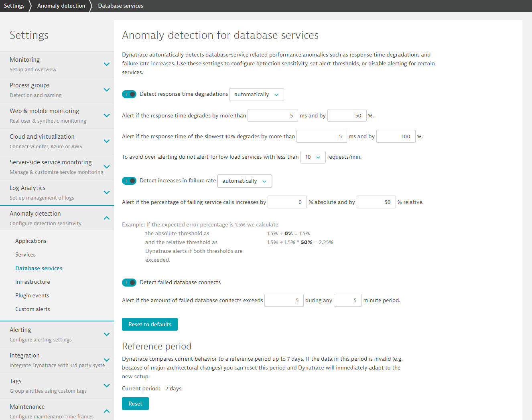Open the requests/min threshold dropdown
Viewport: 532px width, 420px height.
click(x=313, y=157)
